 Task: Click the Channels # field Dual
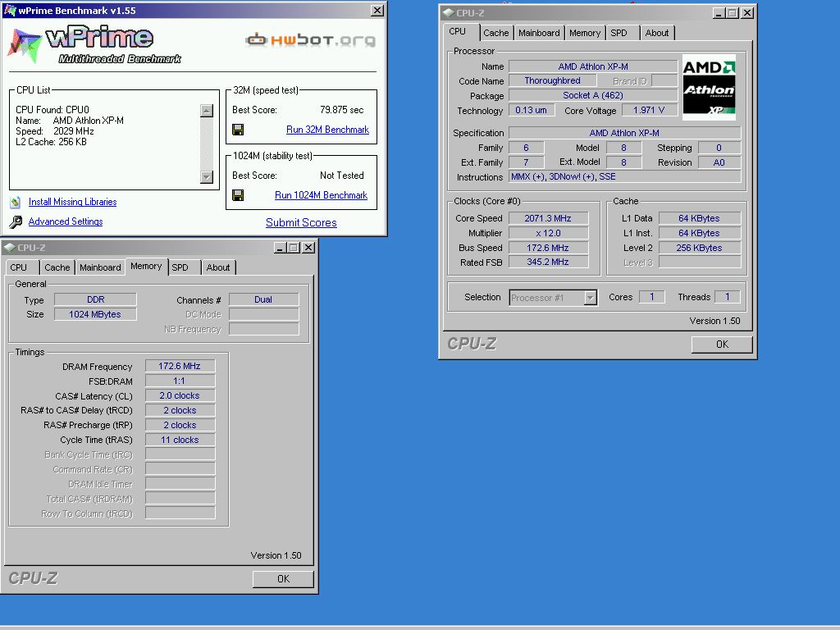pyautogui.click(x=263, y=300)
